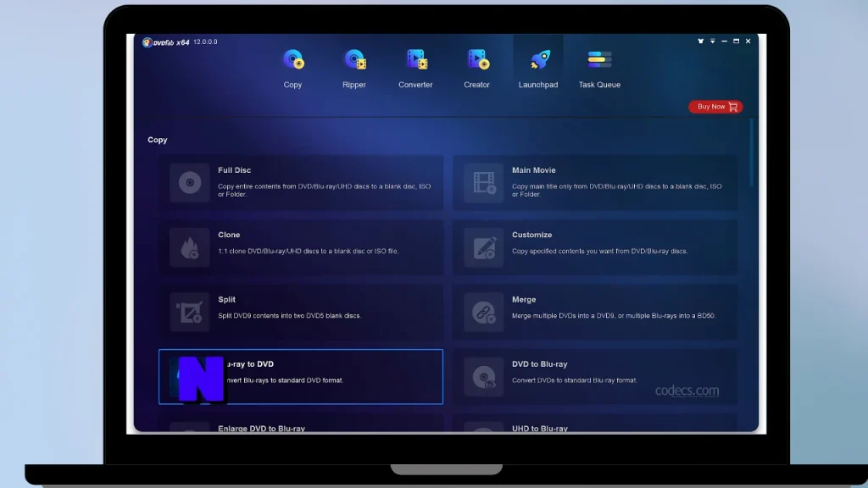Click the DVD to Blu-ray disc icon

click(x=484, y=377)
